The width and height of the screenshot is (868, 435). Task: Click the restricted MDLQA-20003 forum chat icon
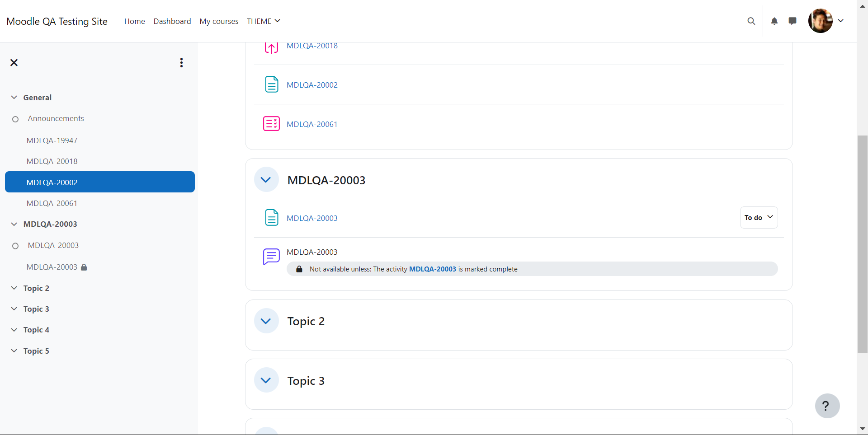pyautogui.click(x=271, y=257)
